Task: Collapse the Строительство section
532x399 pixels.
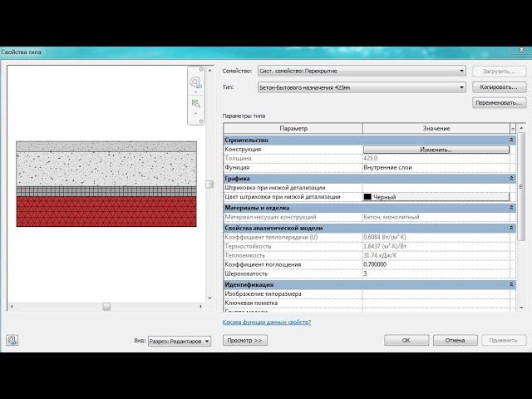Action: click(511, 140)
